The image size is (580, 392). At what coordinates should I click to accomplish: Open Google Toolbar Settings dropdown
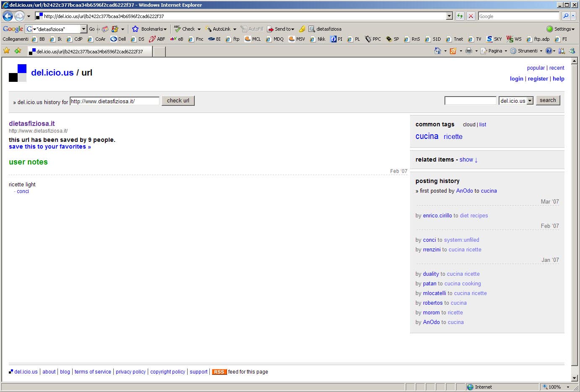coord(560,29)
